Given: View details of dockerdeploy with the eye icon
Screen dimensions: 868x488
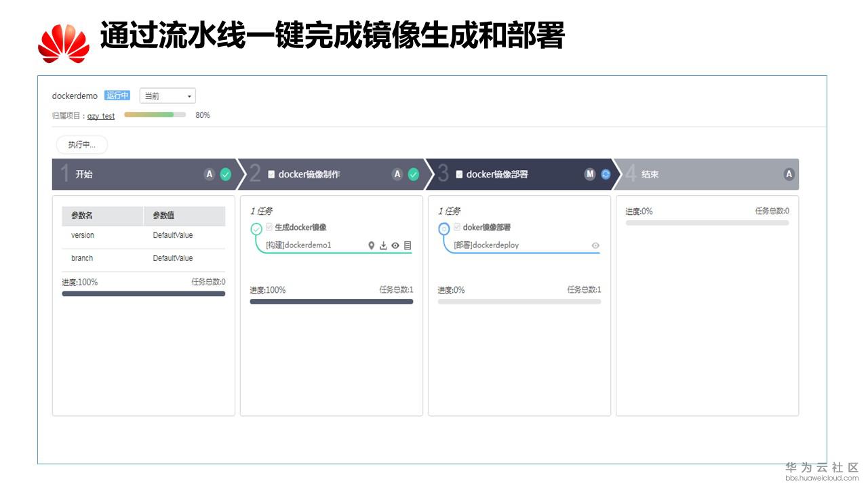Looking at the screenshot, I should pyautogui.click(x=595, y=246).
